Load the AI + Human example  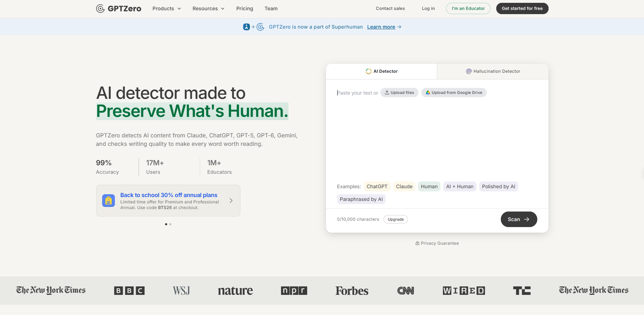pyautogui.click(x=459, y=186)
